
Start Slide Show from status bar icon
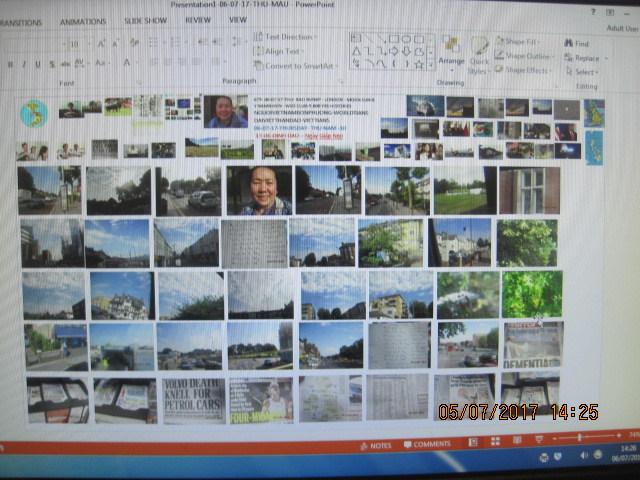click(539, 439)
